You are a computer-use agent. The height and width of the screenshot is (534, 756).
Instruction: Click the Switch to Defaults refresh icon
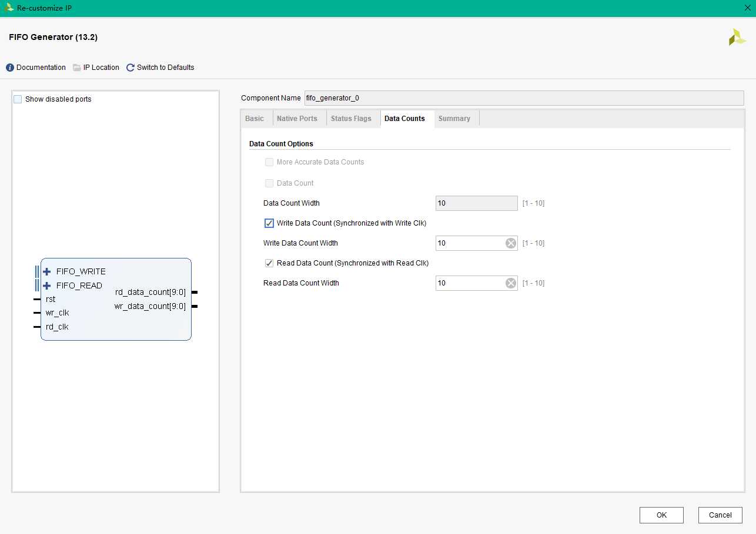pyautogui.click(x=131, y=68)
